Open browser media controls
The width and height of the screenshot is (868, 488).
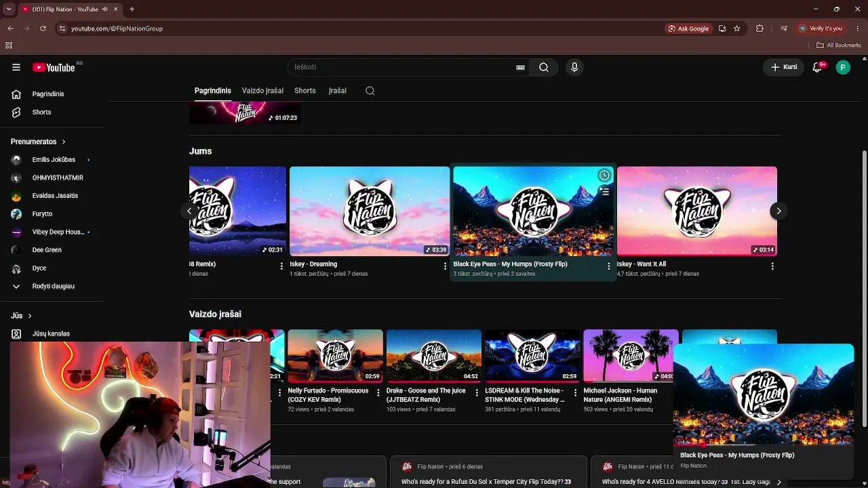click(x=784, y=28)
